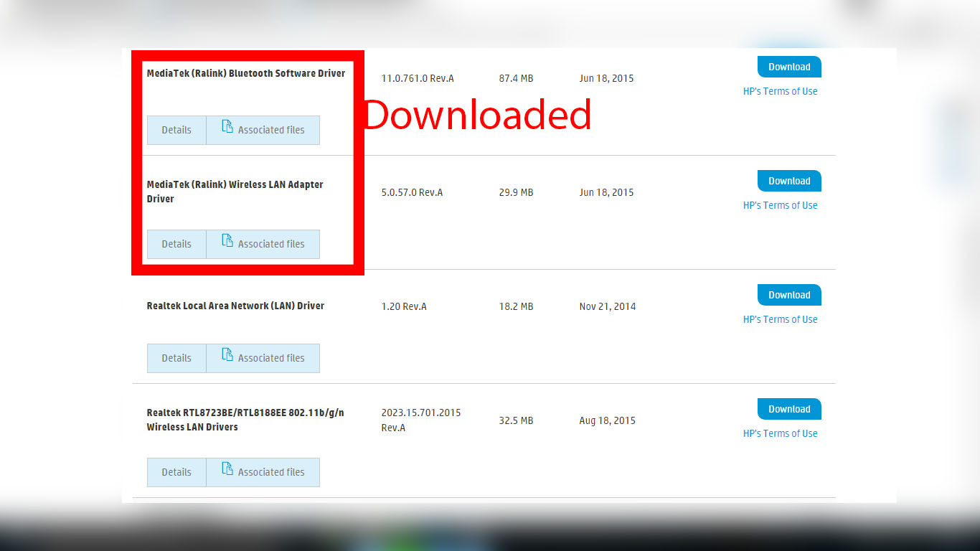The height and width of the screenshot is (551, 980).
Task: Download MediaTek Wireless LAN Adapter Driver
Action: (789, 181)
